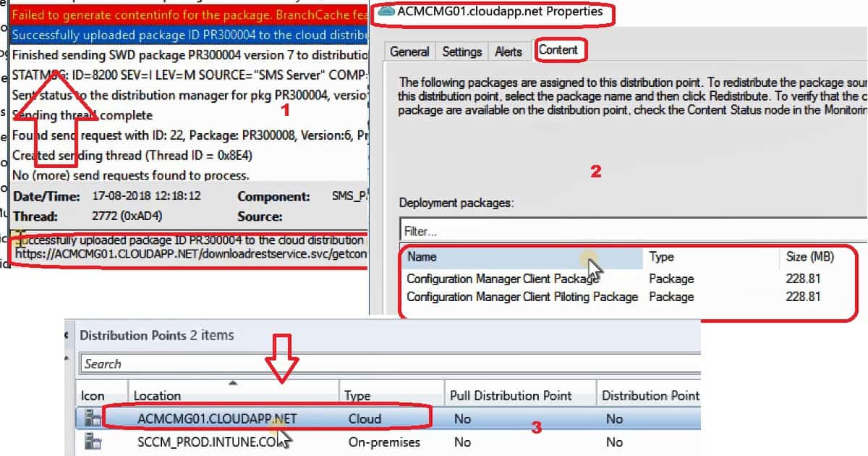Click 228.81 size of Client Piloting Package
This screenshot has height=456, width=868.
803,297
